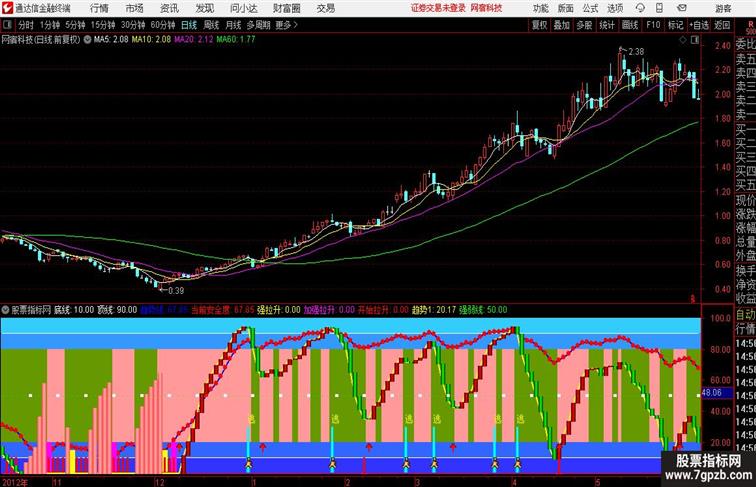This screenshot has height=487, width=756.
Task: Click the 多股 multi-stock button
Action: point(584,25)
